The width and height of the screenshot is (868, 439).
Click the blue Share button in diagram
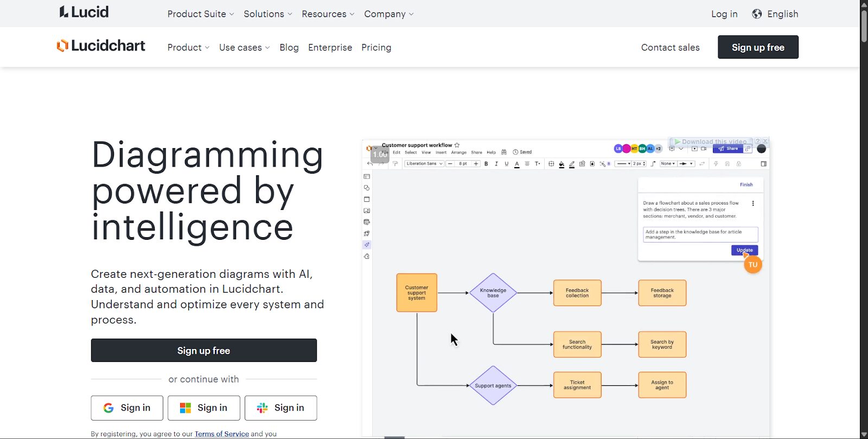click(x=728, y=149)
